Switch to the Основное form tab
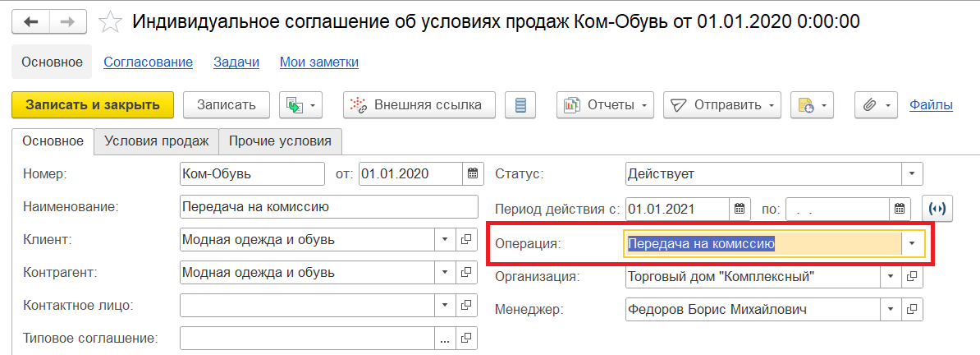 [x=53, y=141]
